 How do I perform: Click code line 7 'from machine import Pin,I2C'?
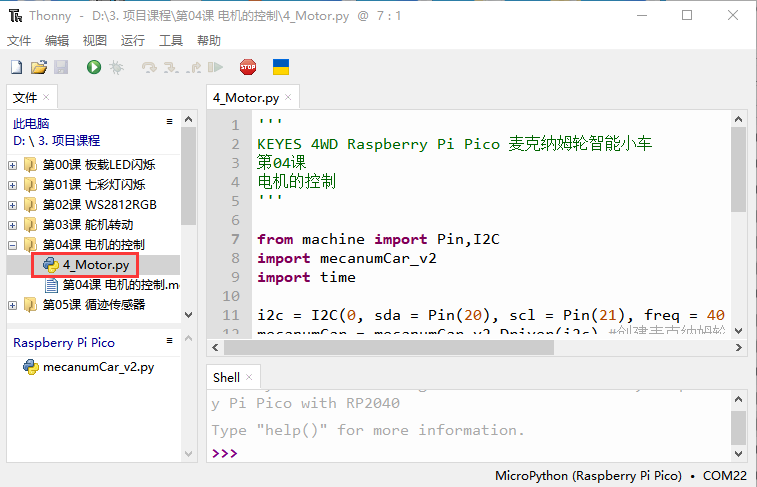tap(378, 239)
